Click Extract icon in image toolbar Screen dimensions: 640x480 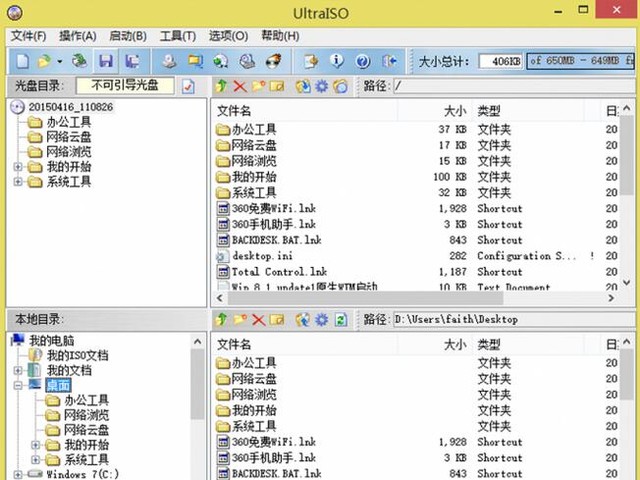[303, 86]
